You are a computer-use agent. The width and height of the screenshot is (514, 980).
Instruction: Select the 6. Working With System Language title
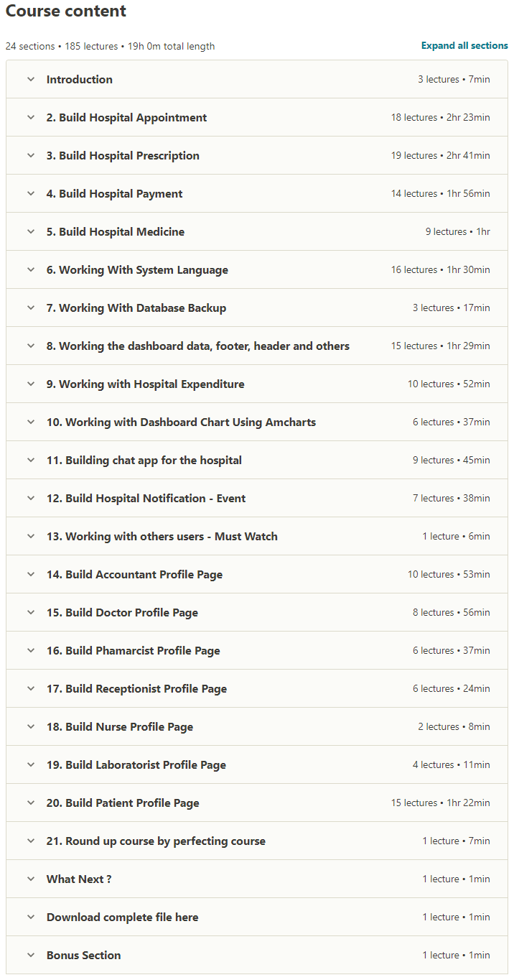click(137, 270)
